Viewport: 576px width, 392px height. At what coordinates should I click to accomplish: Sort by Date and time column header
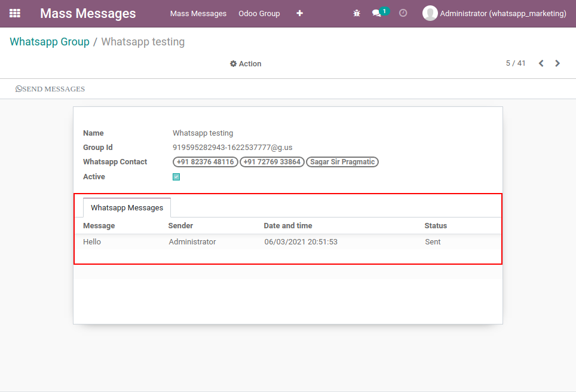(x=288, y=225)
